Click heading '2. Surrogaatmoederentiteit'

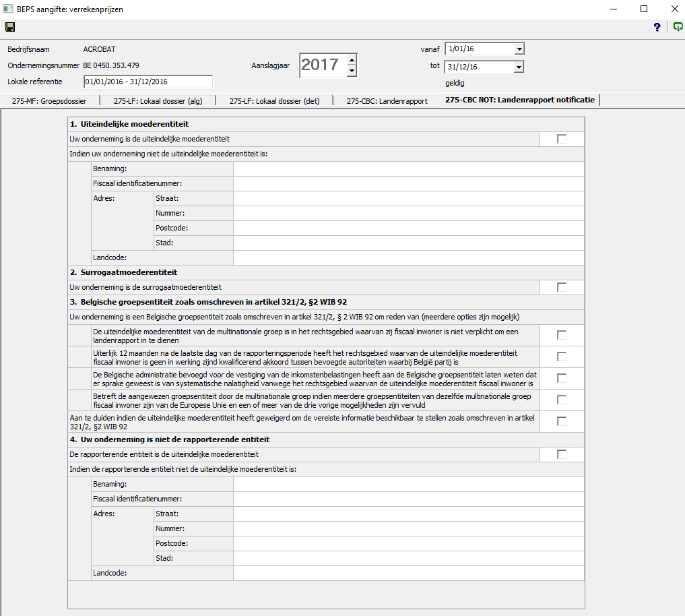[x=124, y=272]
